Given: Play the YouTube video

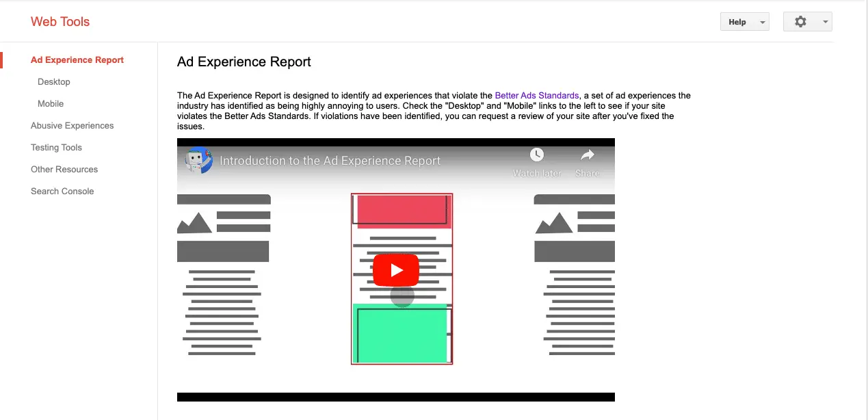Looking at the screenshot, I should pos(396,270).
